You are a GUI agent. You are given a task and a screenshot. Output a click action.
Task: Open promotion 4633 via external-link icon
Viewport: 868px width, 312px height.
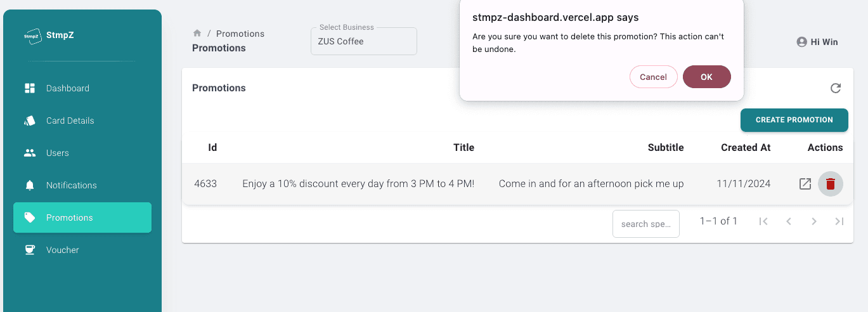click(x=805, y=185)
